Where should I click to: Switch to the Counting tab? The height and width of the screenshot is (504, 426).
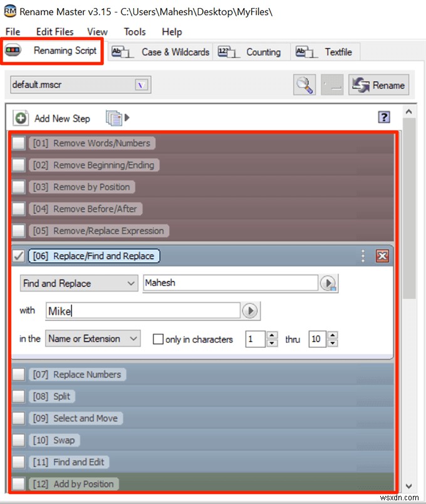coord(251,52)
